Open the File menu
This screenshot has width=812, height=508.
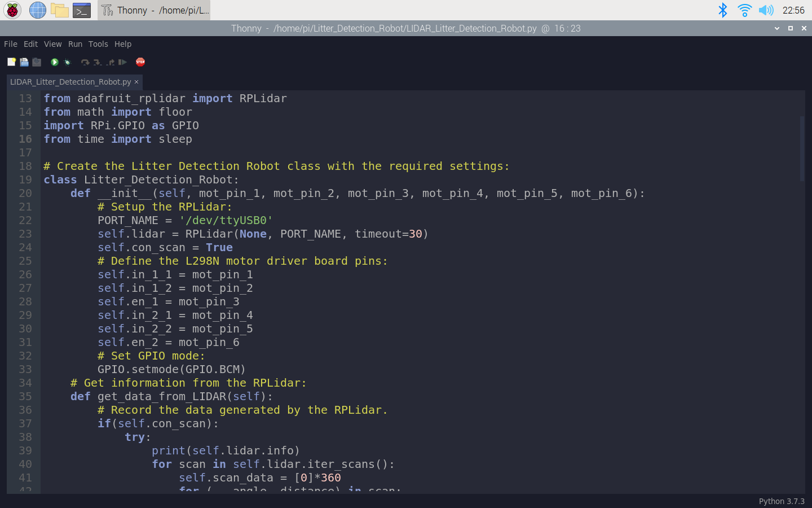click(x=11, y=44)
